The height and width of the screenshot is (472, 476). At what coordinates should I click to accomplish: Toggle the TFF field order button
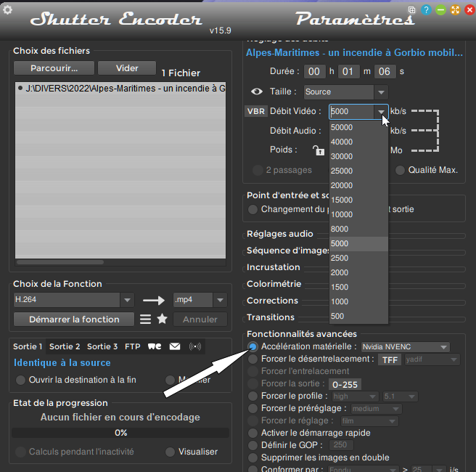pyautogui.click(x=390, y=360)
